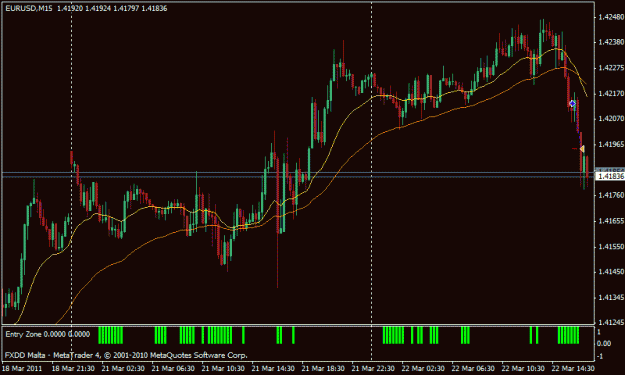Click the 22 Mar 14:30 time label
Image resolution: width=625 pixels, height=375 pixels.
[x=573, y=368]
